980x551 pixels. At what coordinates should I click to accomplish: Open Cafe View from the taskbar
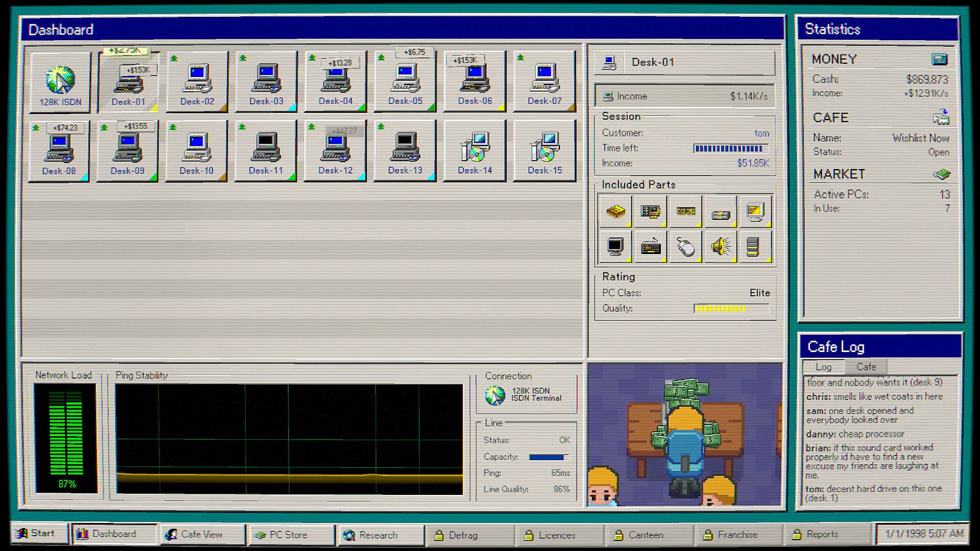pyautogui.click(x=203, y=535)
